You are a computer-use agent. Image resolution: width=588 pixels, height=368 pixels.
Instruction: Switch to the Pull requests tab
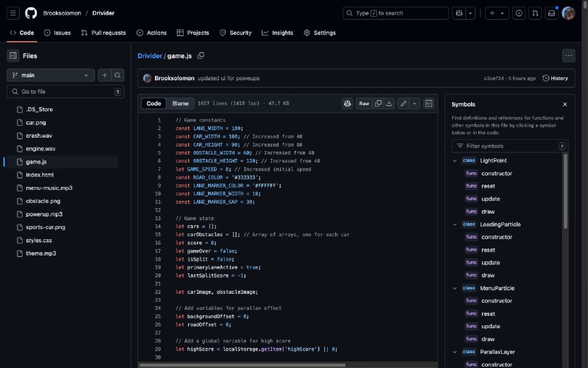104,32
